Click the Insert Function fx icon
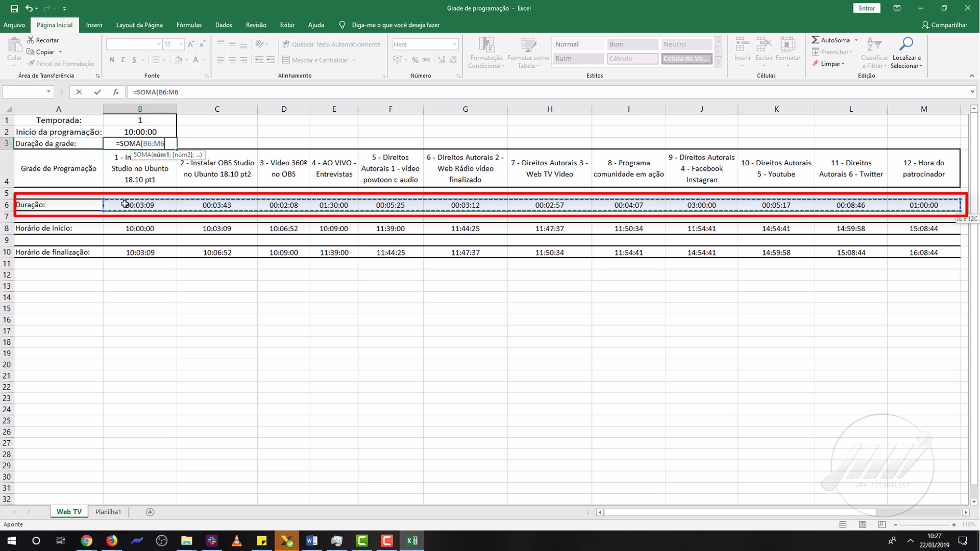This screenshot has height=551, width=980. click(x=116, y=92)
